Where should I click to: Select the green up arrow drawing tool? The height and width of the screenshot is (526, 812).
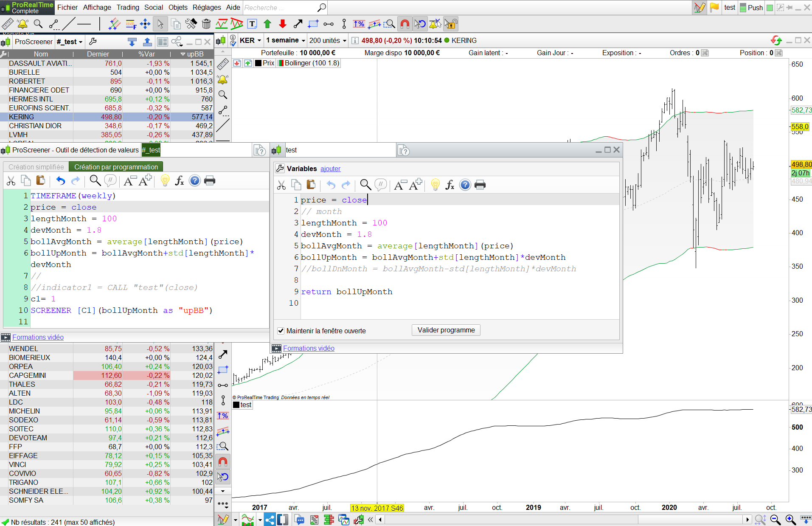point(267,24)
